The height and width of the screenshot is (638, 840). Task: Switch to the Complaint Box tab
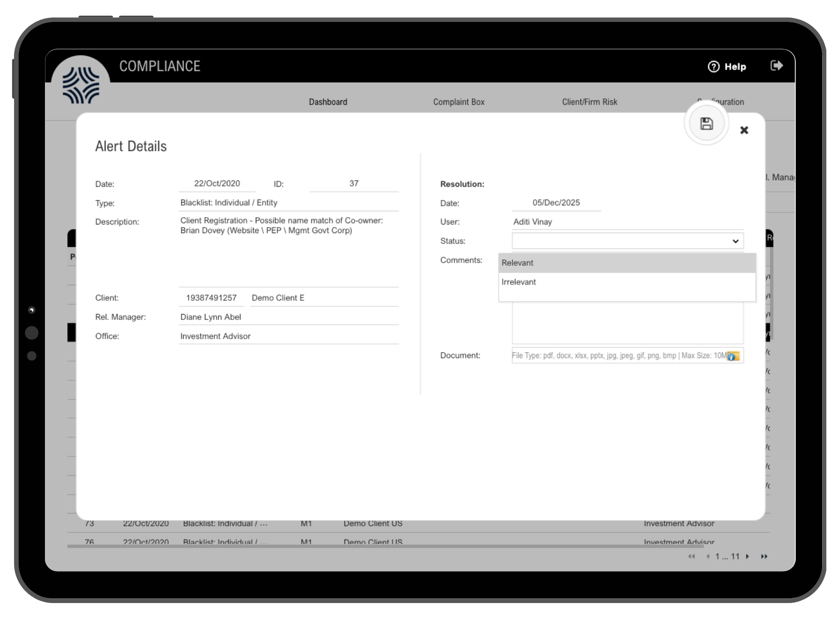click(x=459, y=102)
